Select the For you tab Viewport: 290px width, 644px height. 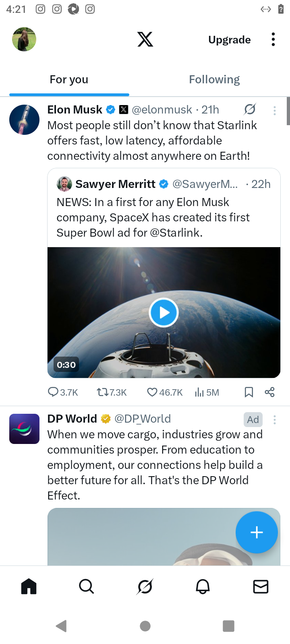pos(69,80)
